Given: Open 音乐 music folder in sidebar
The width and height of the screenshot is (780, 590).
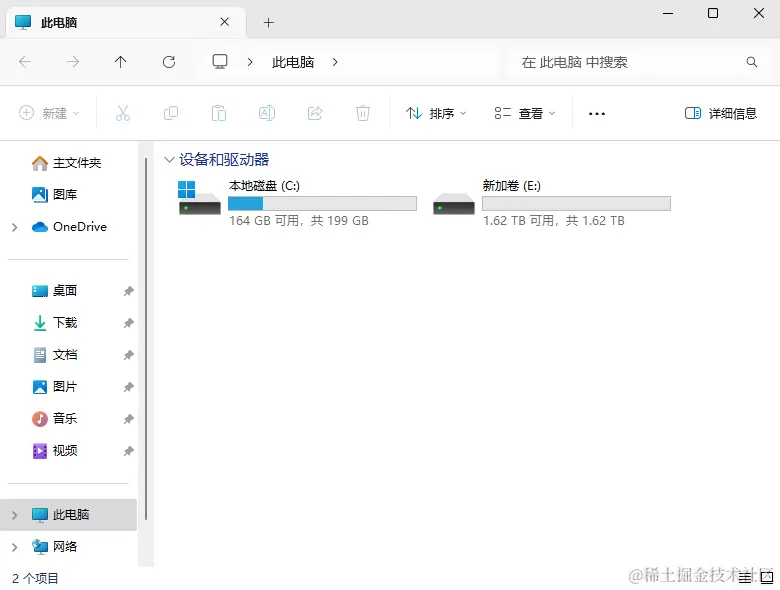Looking at the screenshot, I should click(54, 419).
